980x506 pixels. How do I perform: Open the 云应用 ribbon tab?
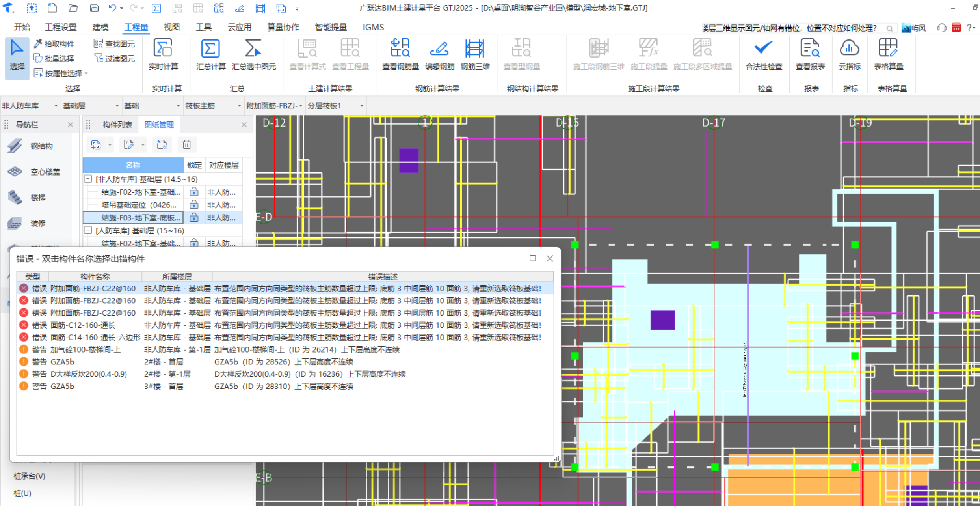239,27
